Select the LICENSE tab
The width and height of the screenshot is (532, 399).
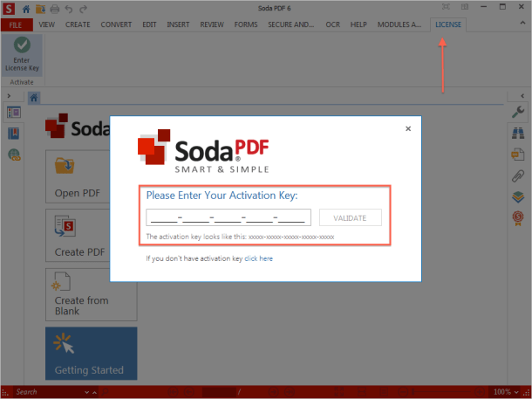coord(448,24)
